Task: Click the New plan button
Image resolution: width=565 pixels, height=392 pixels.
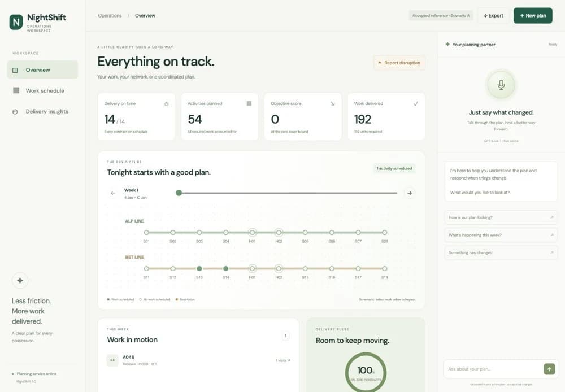Action: click(x=533, y=15)
